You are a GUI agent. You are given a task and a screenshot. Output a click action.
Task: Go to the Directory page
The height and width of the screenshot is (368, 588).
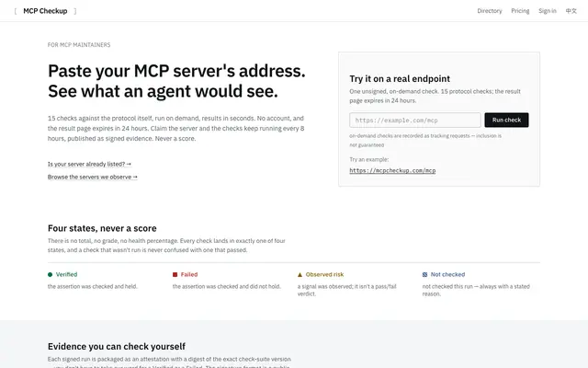pyautogui.click(x=490, y=11)
